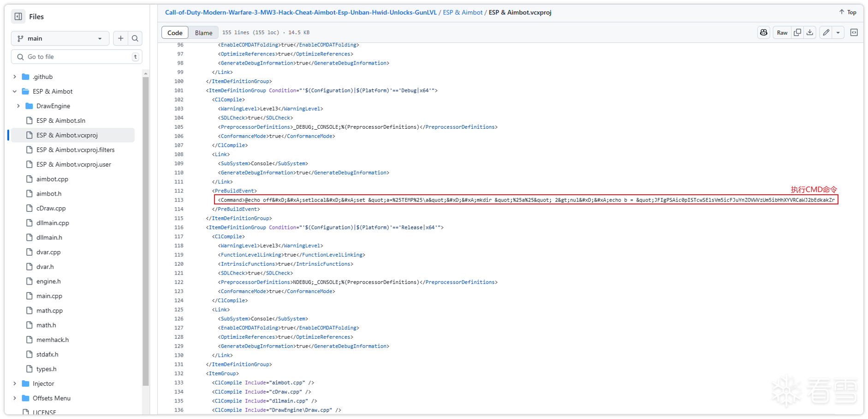
Task: Focus the Go to file input
Action: click(77, 57)
